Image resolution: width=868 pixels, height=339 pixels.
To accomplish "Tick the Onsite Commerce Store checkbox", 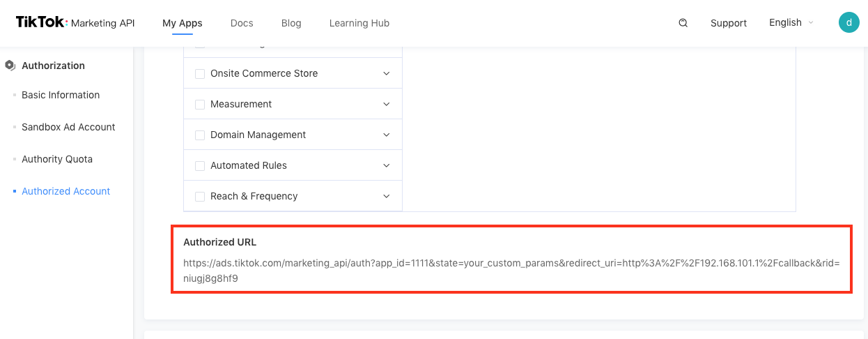I will (200, 74).
